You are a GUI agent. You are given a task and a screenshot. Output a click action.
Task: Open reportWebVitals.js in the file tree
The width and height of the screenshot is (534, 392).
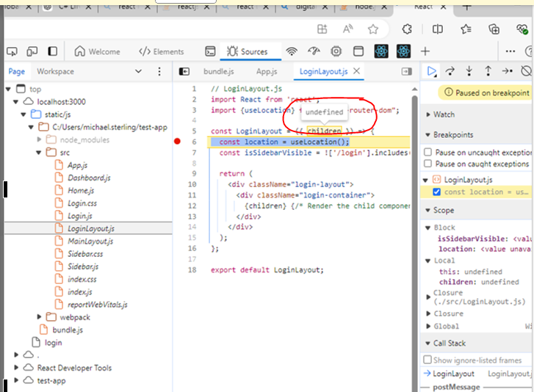pos(98,305)
